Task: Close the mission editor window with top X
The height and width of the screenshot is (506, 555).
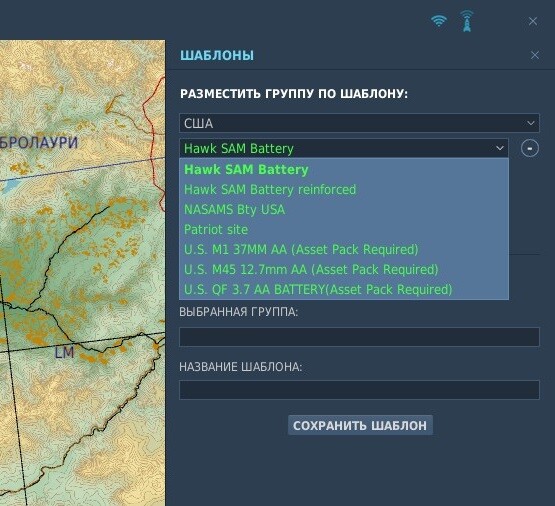Action: click(533, 21)
